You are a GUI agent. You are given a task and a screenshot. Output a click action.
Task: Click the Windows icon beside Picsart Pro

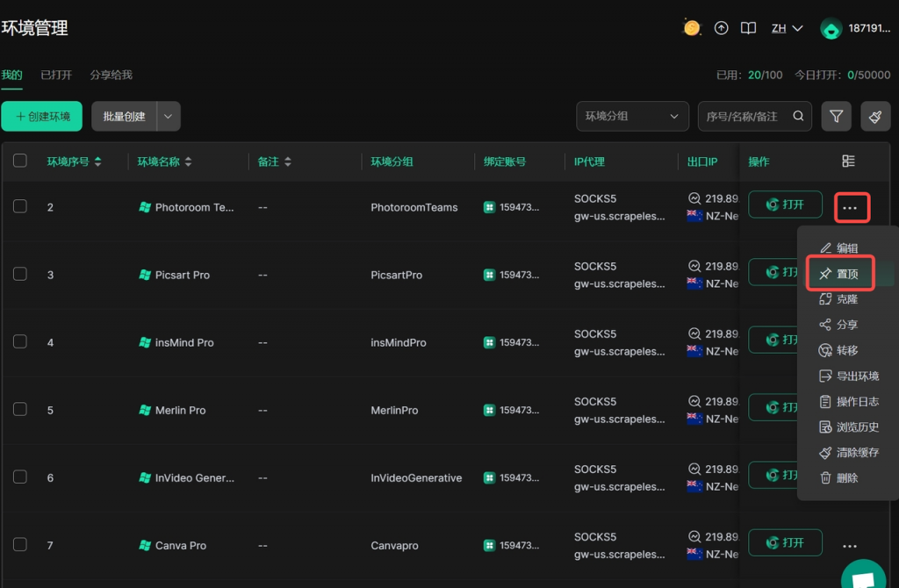click(x=145, y=275)
